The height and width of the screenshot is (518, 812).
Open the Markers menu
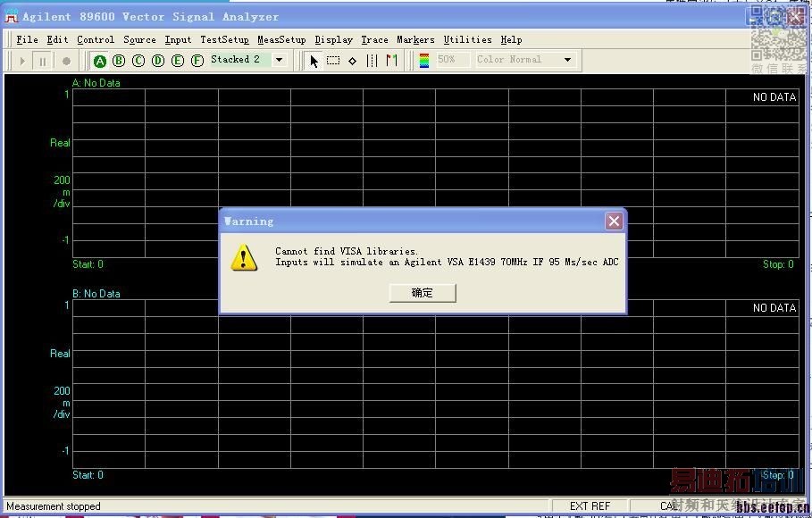tap(415, 40)
